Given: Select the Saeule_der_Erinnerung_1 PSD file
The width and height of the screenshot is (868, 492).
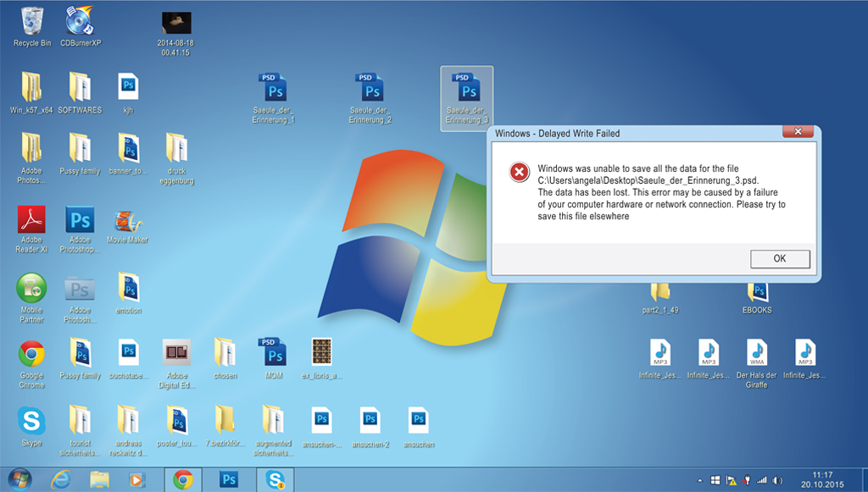Looking at the screenshot, I should pos(274,99).
